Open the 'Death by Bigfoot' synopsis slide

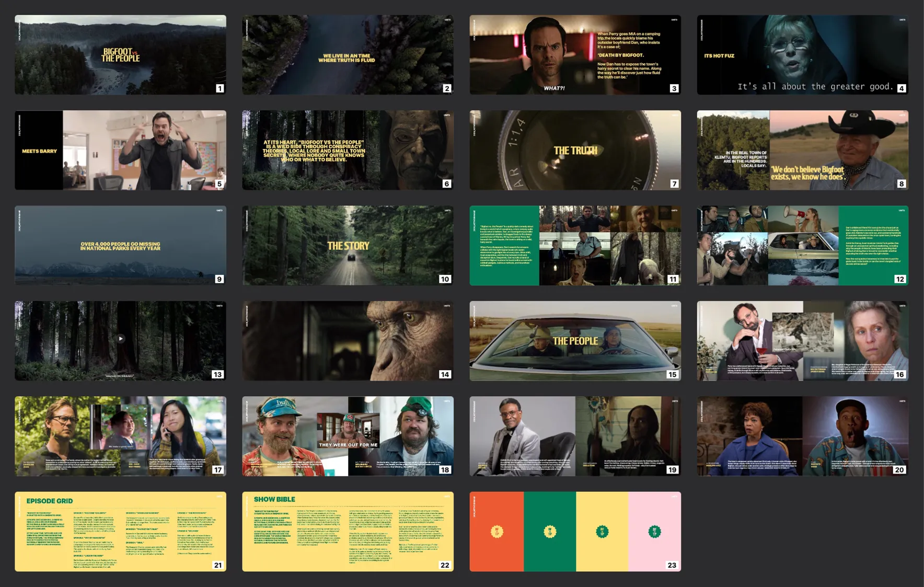coord(575,55)
